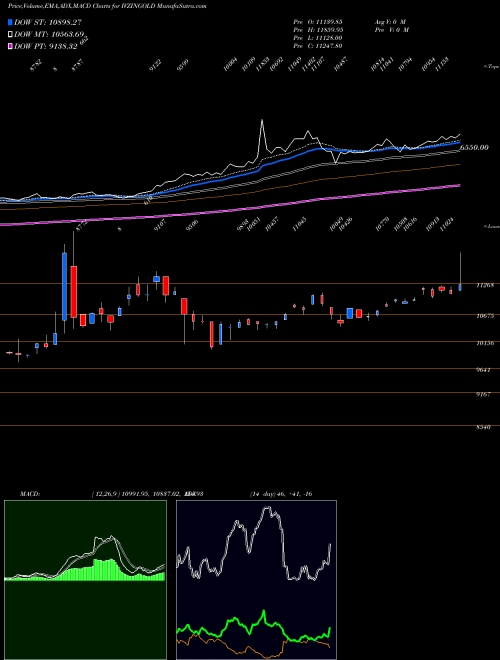
Task: Click the 'Pre H: 11839.95' value
Action: click(320, 30)
